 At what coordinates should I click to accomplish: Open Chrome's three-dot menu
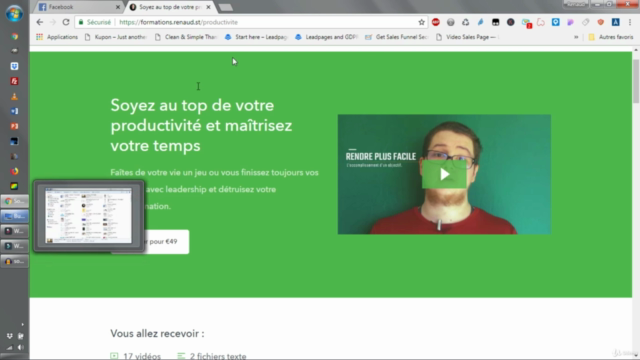tap(630, 22)
